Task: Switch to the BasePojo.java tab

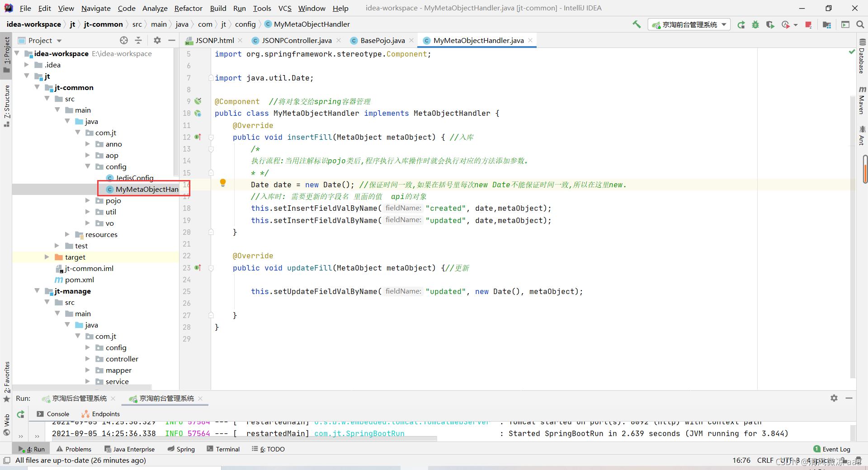Action: 382,40
